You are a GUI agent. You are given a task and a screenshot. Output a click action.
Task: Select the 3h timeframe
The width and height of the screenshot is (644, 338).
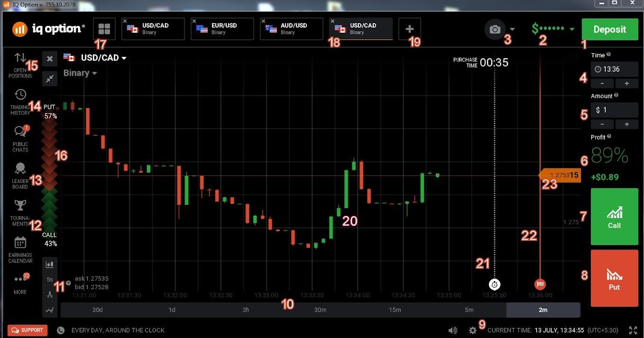(x=246, y=310)
